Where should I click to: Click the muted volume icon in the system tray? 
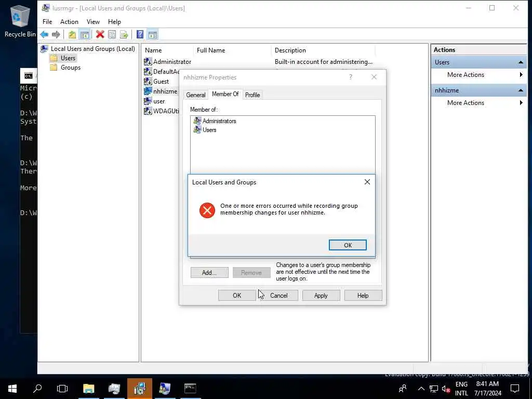point(446,389)
